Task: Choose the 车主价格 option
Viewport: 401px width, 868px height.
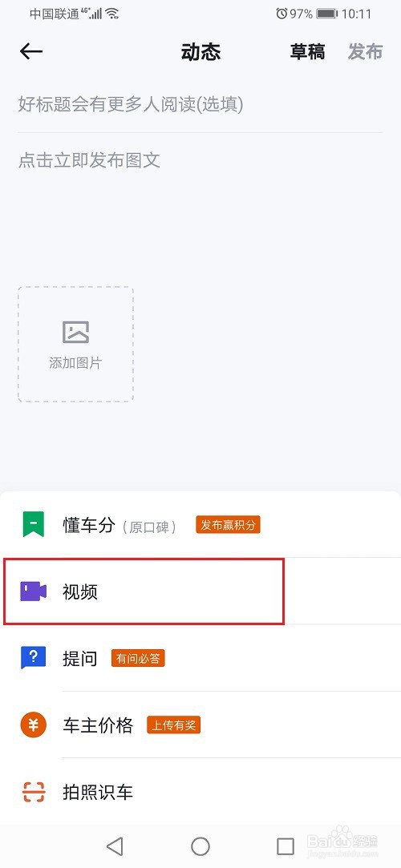Action: 200,725
